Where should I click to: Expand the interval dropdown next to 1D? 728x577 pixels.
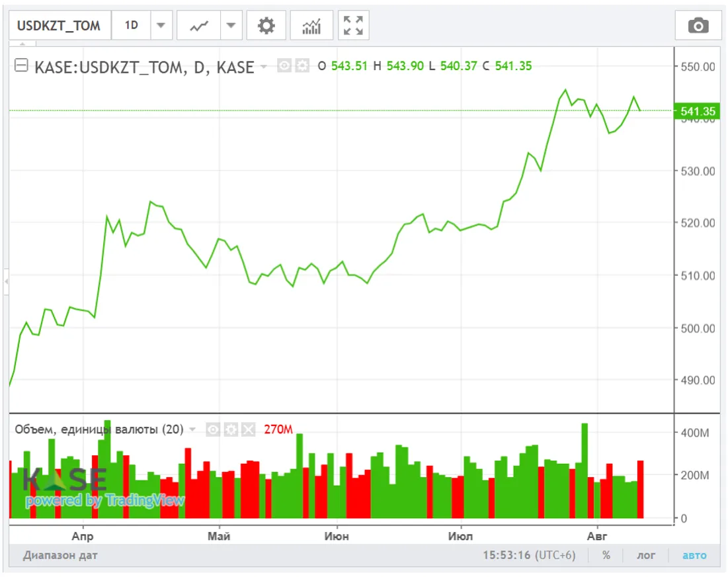coord(161,26)
